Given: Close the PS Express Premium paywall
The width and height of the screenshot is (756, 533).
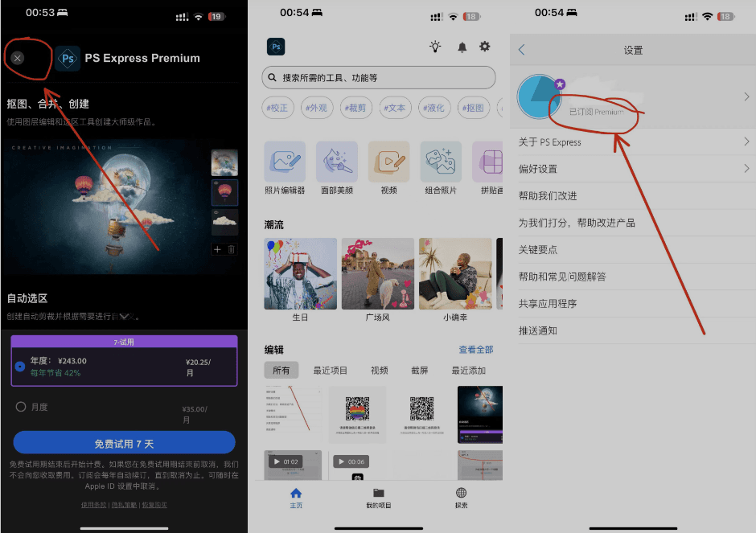Looking at the screenshot, I should pos(18,59).
